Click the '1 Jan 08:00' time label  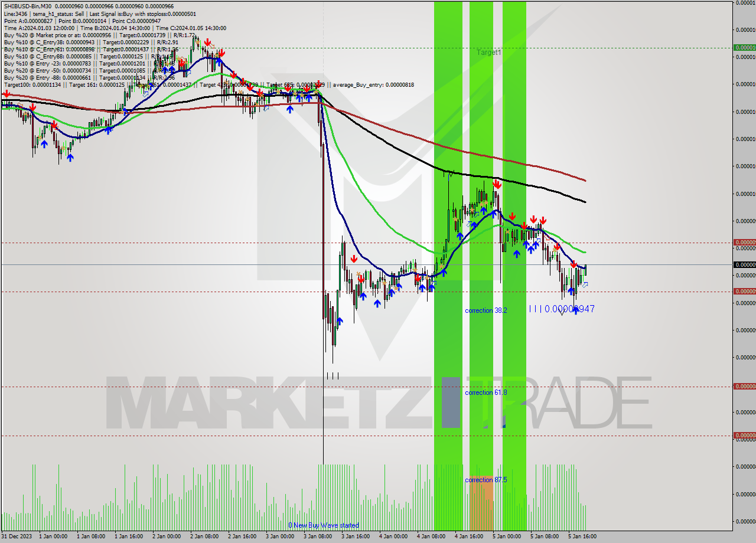91,537
